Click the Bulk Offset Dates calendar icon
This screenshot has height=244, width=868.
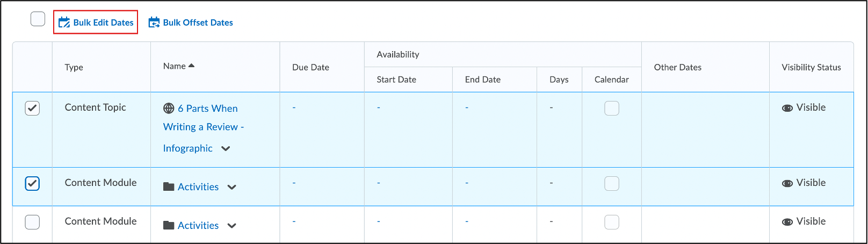[x=154, y=23]
